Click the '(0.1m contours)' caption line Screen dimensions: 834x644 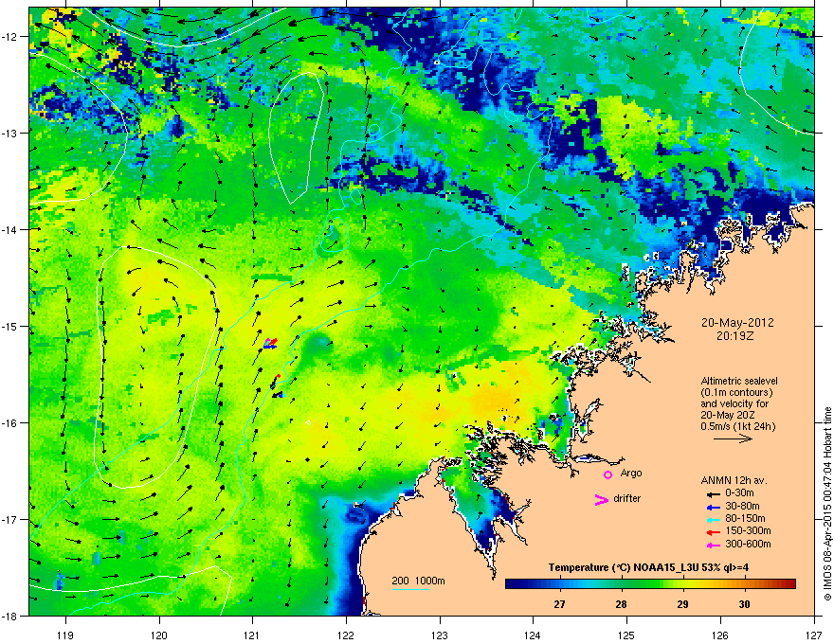click(736, 392)
